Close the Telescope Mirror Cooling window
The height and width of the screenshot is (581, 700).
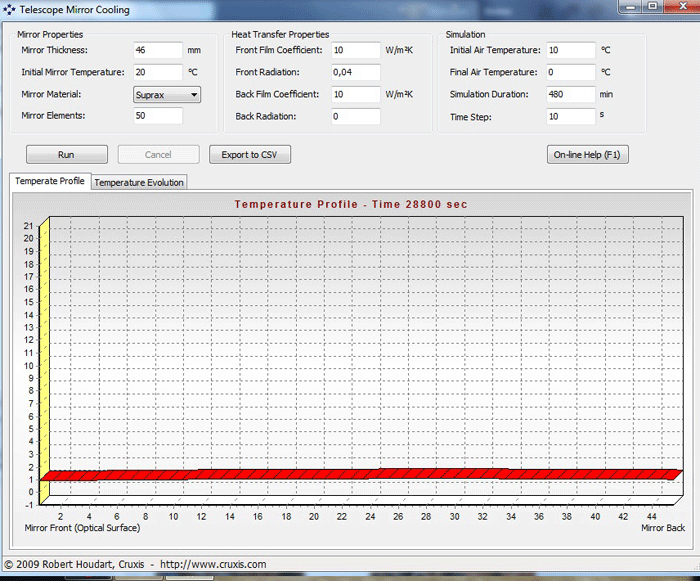click(683, 6)
